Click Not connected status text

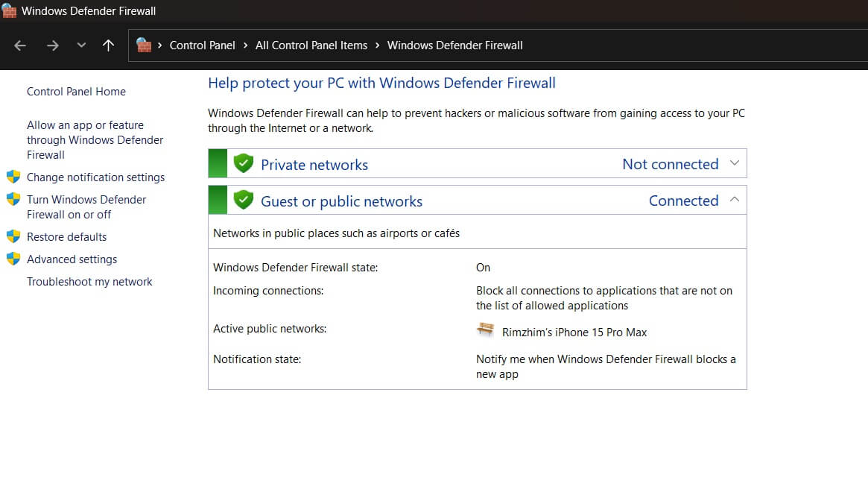click(671, 164)
